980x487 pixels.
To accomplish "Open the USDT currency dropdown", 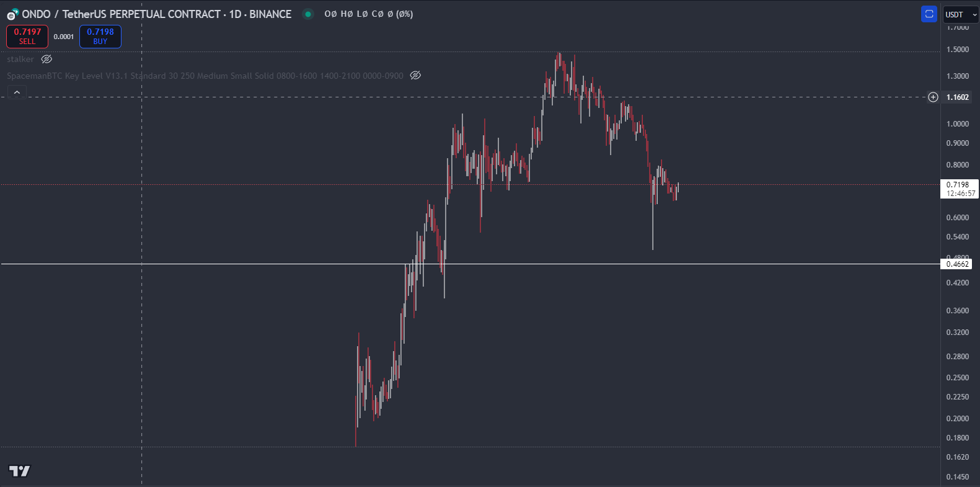I will (x=960, y=14).
